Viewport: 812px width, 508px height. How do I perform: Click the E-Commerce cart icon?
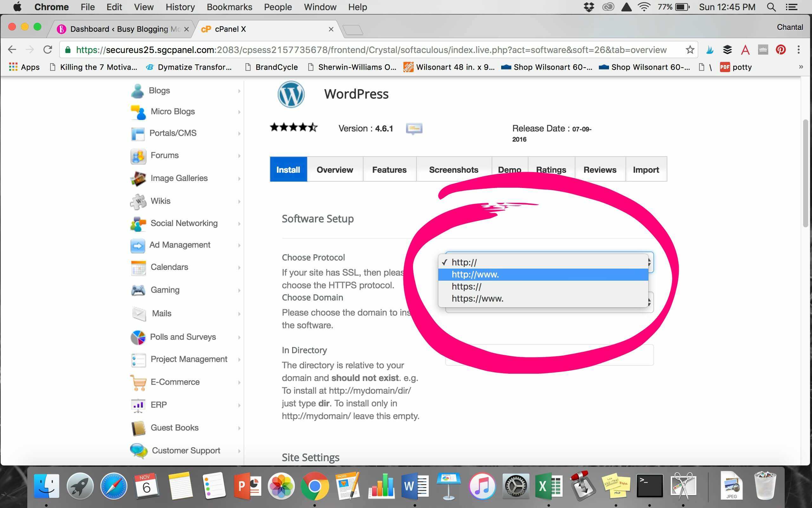(138, 382)
